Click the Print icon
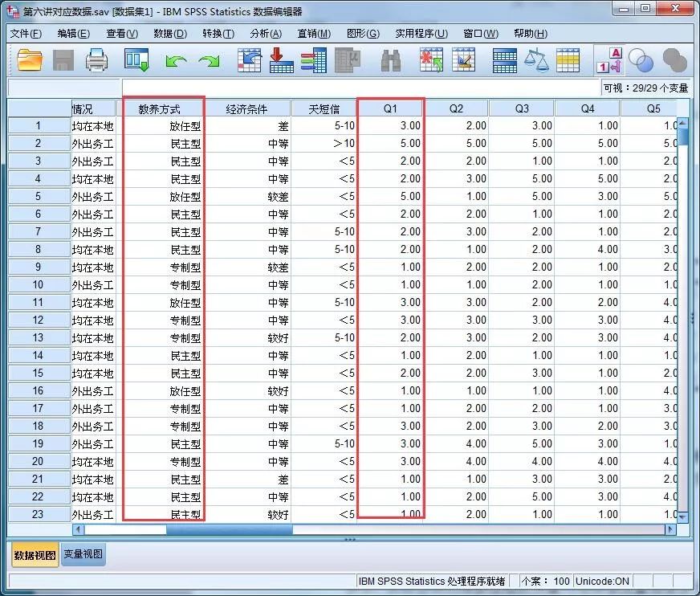The image size is (700, 596). [96, 60]
